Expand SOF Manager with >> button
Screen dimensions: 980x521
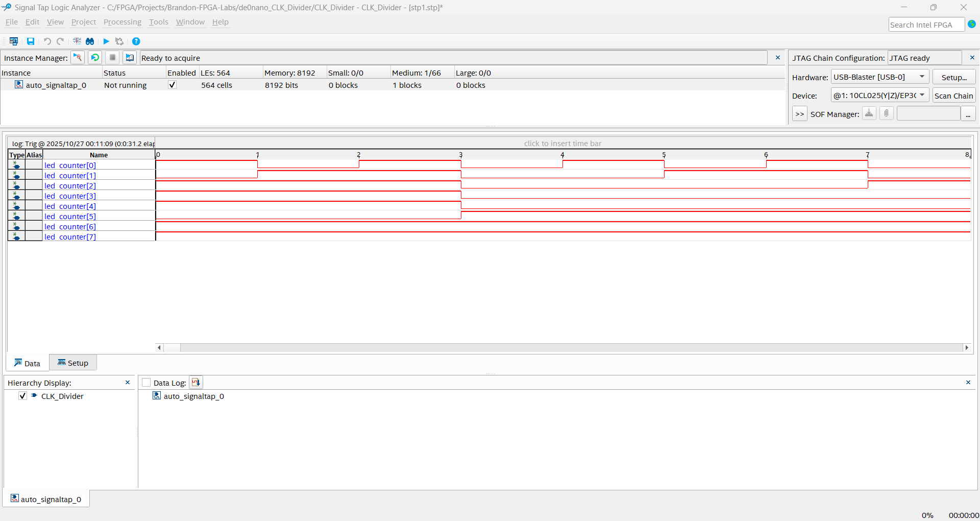(x=800, y=114)
